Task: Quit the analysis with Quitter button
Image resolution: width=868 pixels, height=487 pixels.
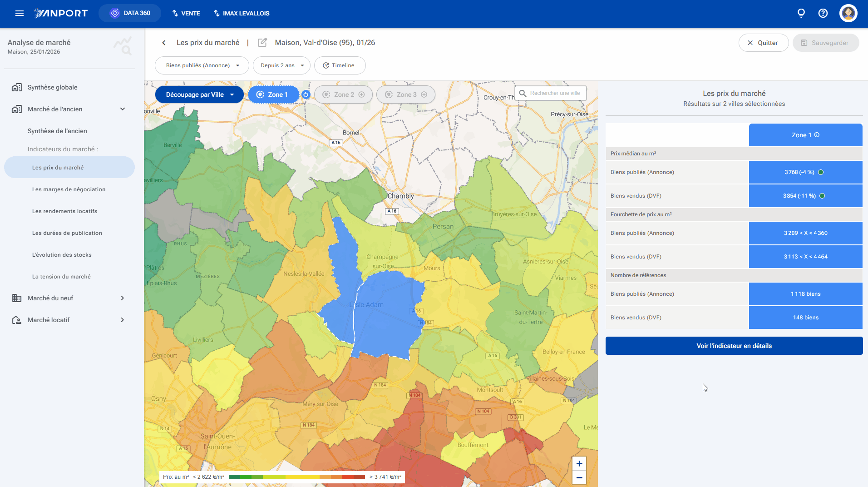Action: point(763,43)
